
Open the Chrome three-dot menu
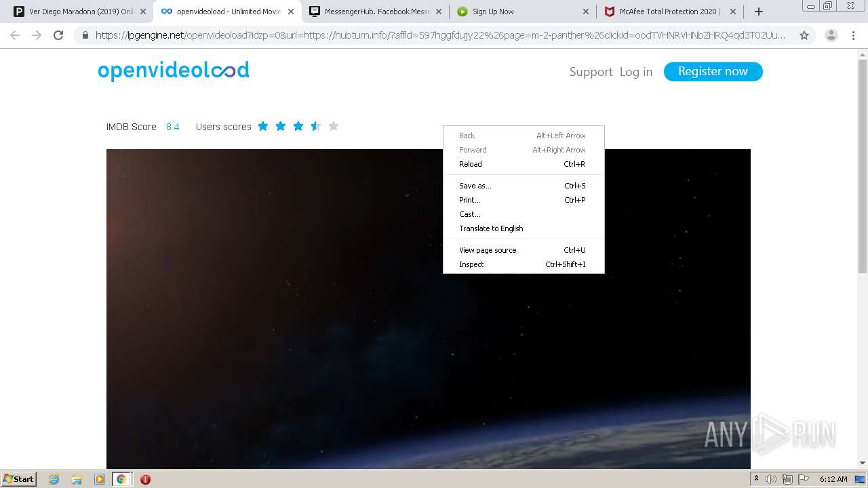853,35
